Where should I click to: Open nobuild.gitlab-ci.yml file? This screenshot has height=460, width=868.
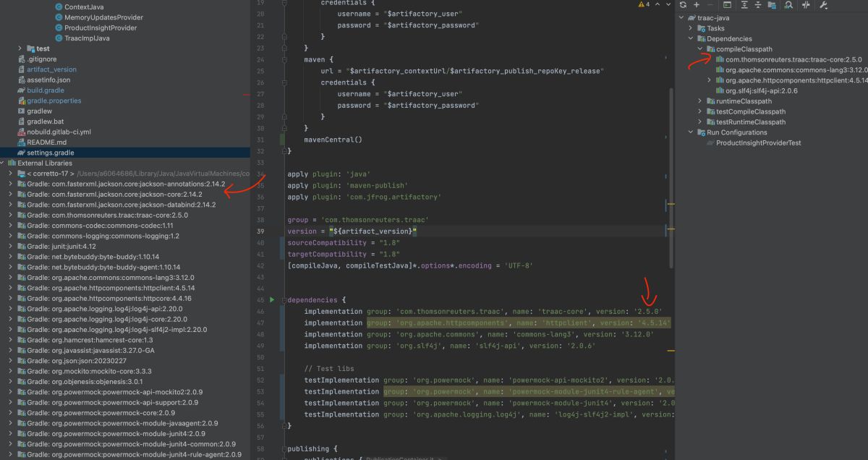[59, 132]
